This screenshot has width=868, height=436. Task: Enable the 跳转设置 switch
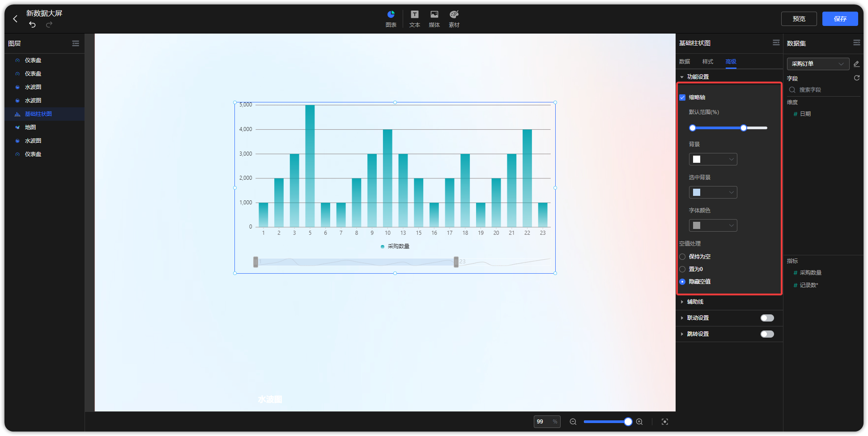pyautogui.click(x=767, y=334)
